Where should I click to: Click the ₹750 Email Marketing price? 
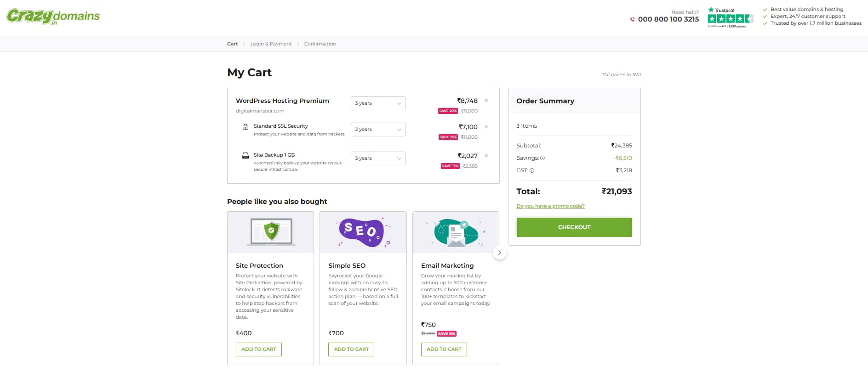[428, 325]
